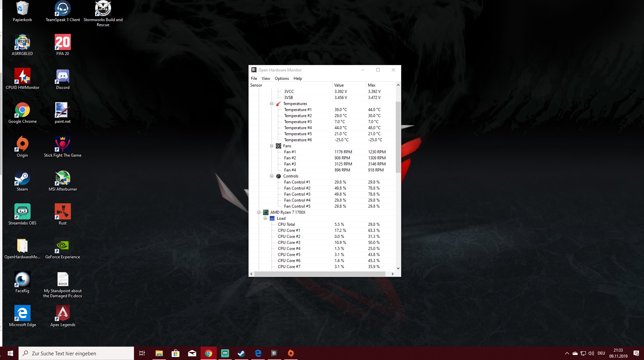
Task: Select the Steam desktop icon
Action: pos(23,181)
